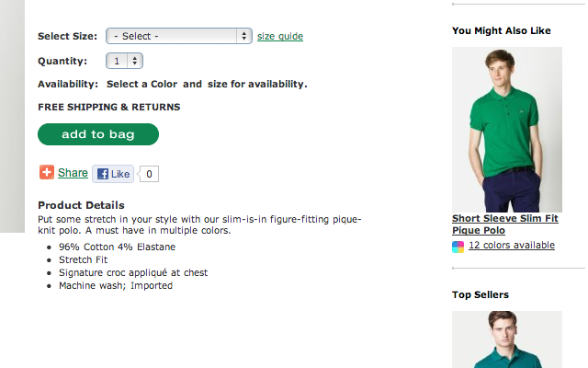Click the Facebook logo icon

point(103,173)
